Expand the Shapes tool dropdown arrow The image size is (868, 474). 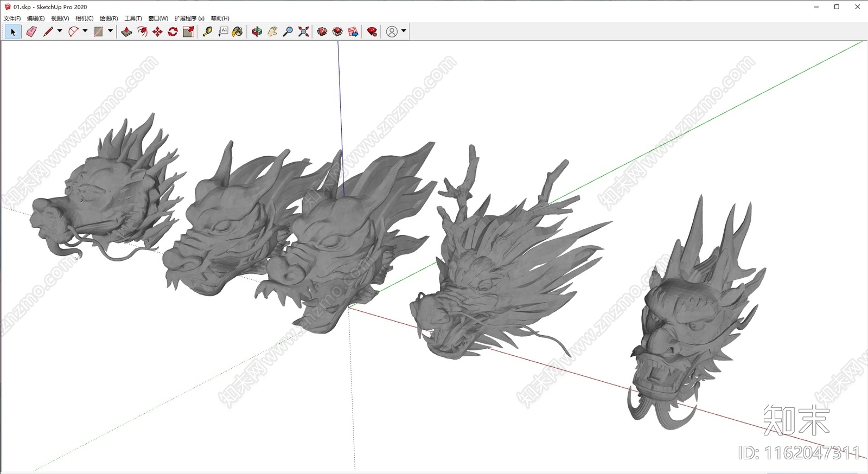[x=110, y=31]
